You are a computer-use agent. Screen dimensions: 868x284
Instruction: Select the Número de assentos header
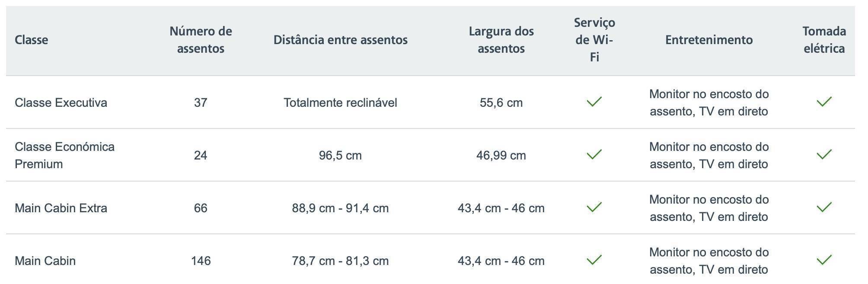pos(201,40)
